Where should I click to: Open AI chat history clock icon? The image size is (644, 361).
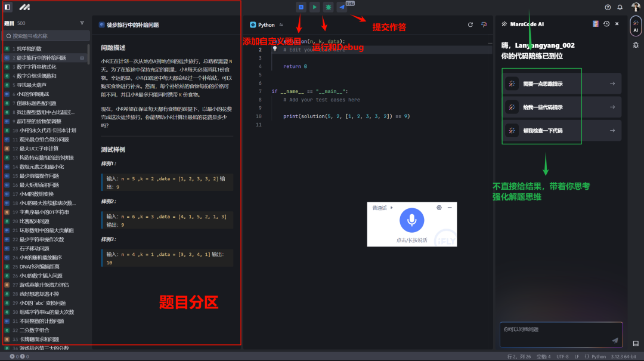click(606, 24)
